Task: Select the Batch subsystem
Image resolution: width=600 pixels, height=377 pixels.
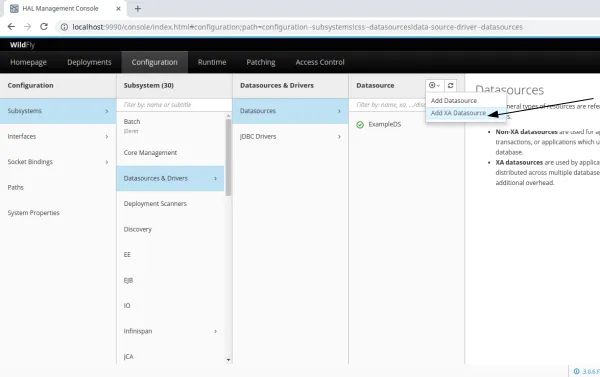Action: tap(170, 126)
